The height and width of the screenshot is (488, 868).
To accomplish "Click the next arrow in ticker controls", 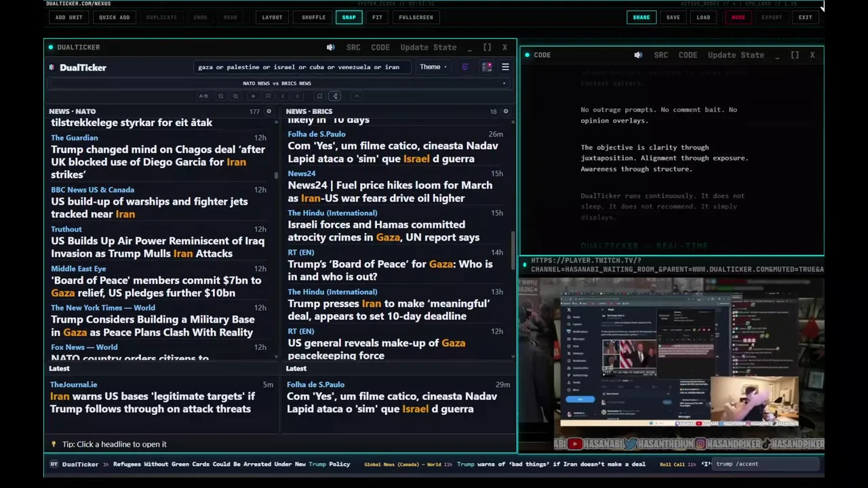I will click(297, 96).
